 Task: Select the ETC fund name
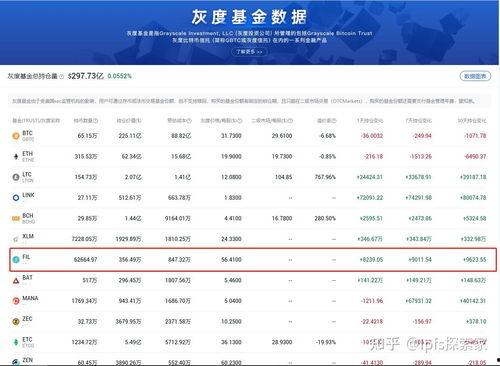[27, 340]
